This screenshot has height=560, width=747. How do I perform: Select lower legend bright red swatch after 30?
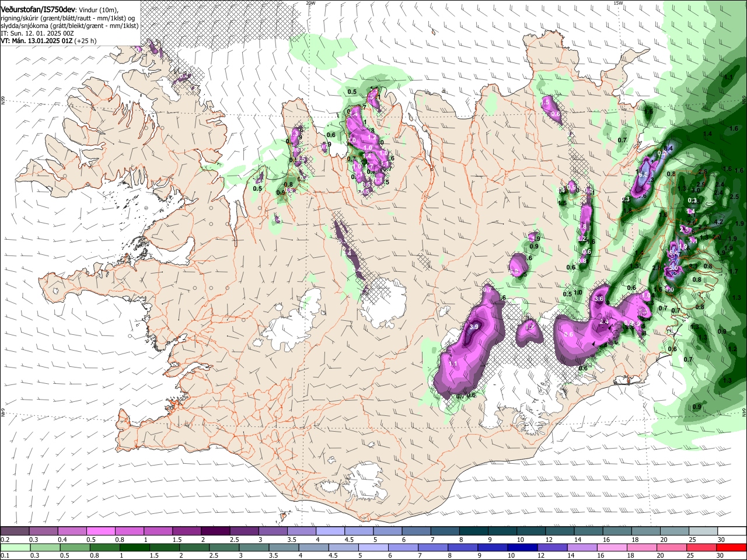pyautogui.click(x=732, y=547)
